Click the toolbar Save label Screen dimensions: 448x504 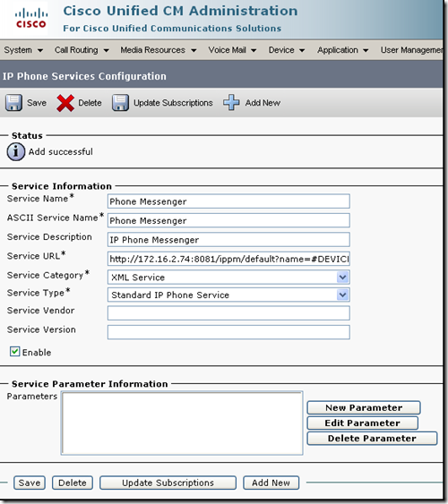coord(37,103)
